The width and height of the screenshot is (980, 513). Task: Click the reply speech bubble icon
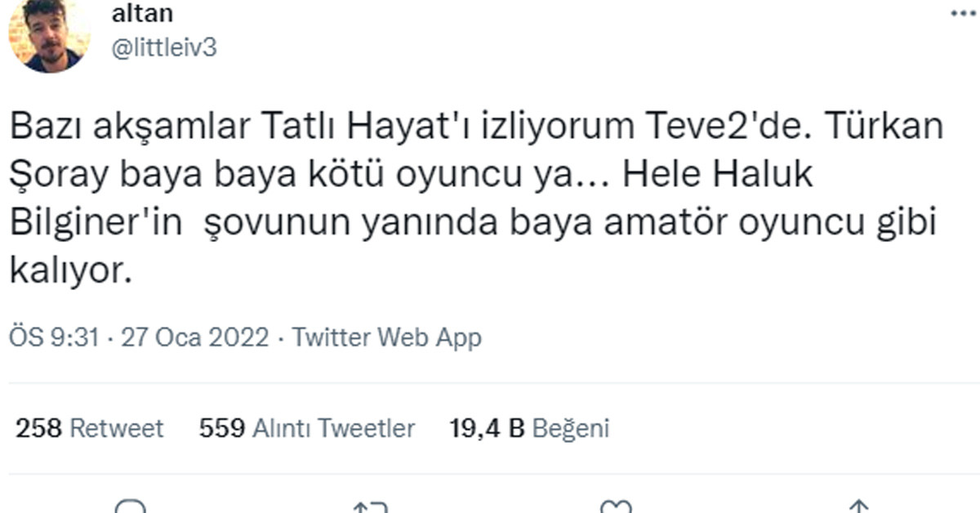(x=131, y=506)
